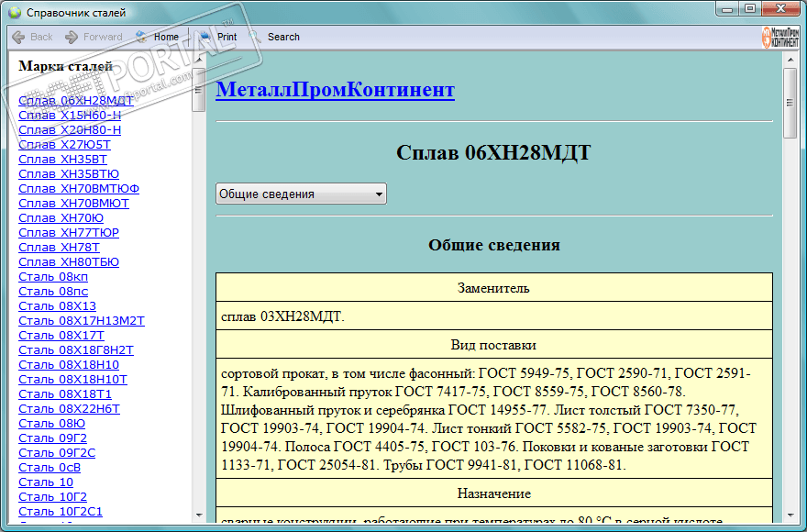The width and height of the screenshot is (807, 532).
Task: Click left panel scrollbar down arrow
Action: (199, 515)
